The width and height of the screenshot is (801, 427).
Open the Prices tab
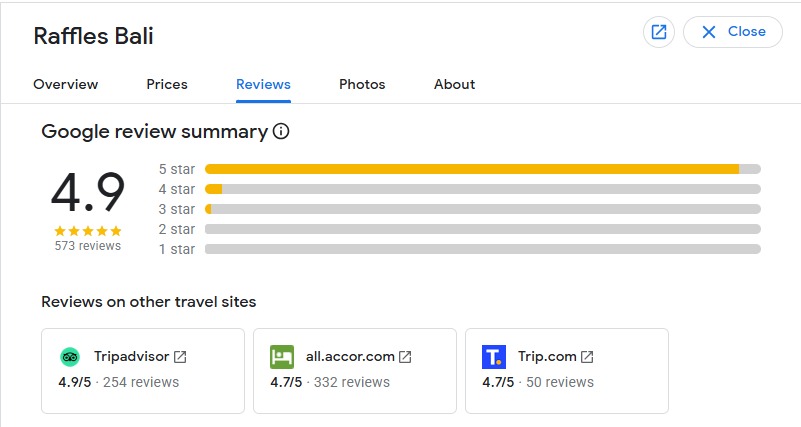point(167,84)
